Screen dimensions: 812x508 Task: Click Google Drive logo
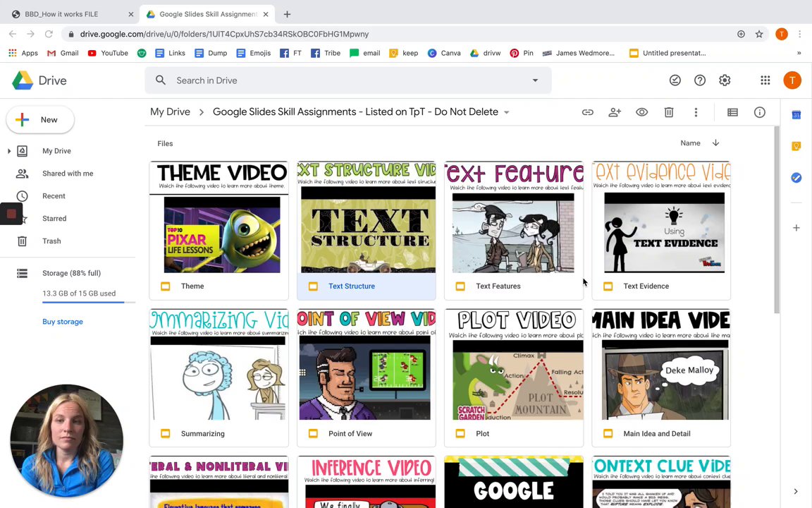point(39,80)
